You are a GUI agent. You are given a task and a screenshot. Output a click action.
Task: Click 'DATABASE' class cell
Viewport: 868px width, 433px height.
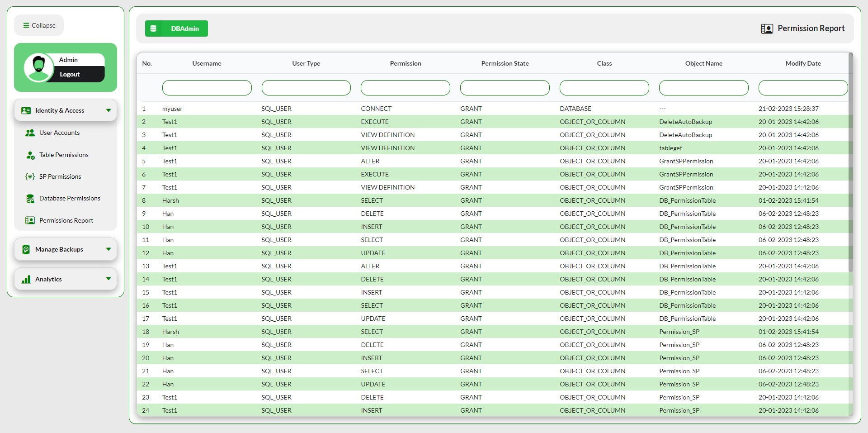coord(576,109)
